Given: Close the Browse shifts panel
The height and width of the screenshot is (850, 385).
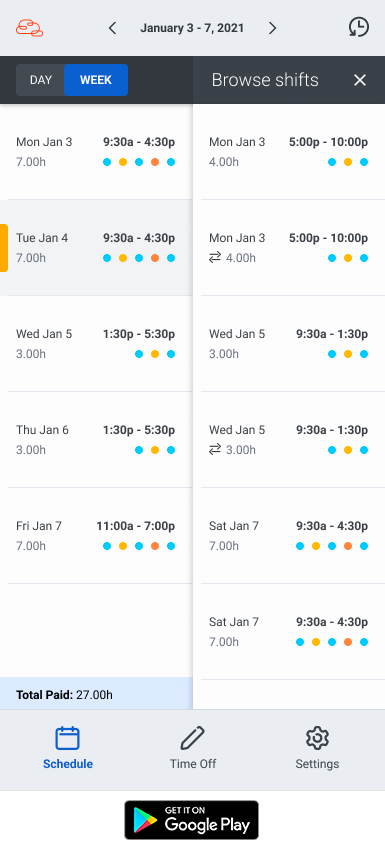Looking at the screenshot, I should [360, 80].
